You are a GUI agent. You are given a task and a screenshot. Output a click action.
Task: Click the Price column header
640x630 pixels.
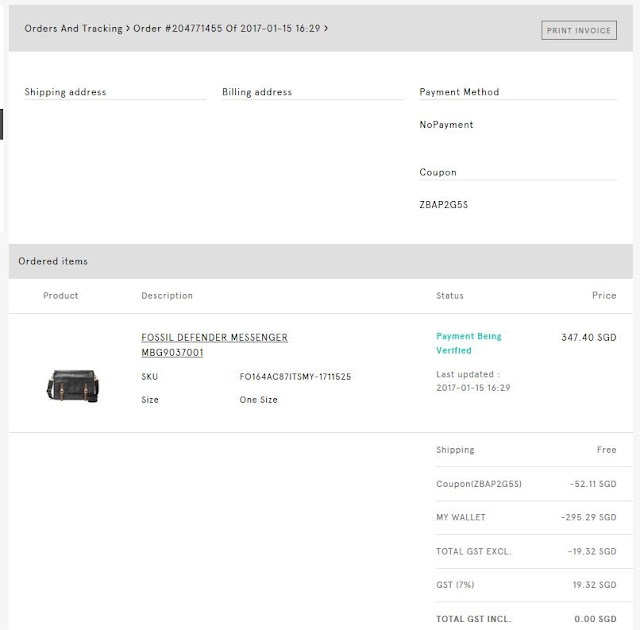(x=604, y=296)
